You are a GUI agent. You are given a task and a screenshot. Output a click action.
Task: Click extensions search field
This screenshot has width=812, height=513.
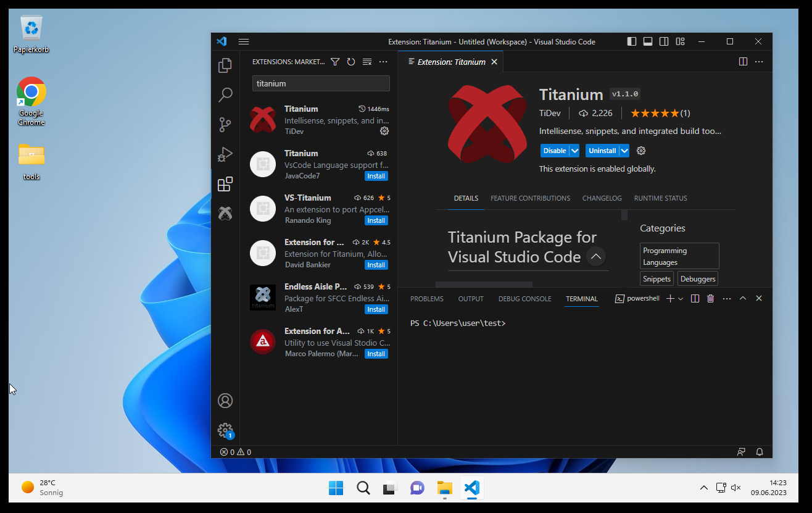point(321,83)
